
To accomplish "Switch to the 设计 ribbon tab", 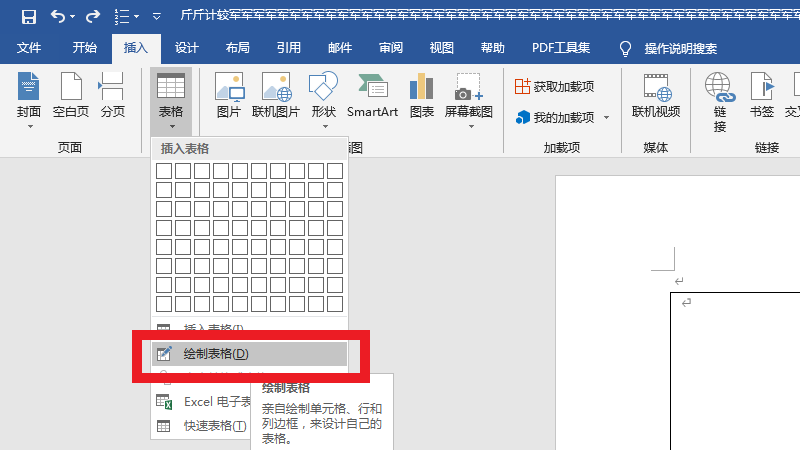I will [x=186, y=48].
